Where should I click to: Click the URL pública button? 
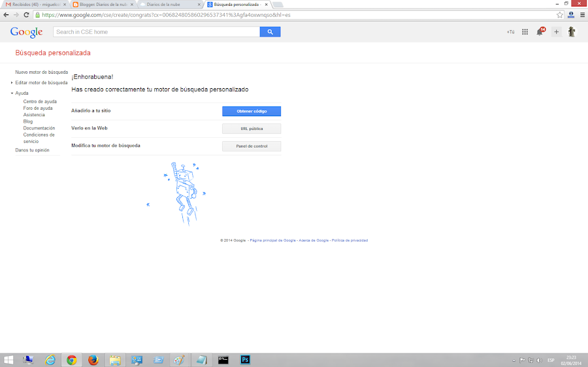252,129
